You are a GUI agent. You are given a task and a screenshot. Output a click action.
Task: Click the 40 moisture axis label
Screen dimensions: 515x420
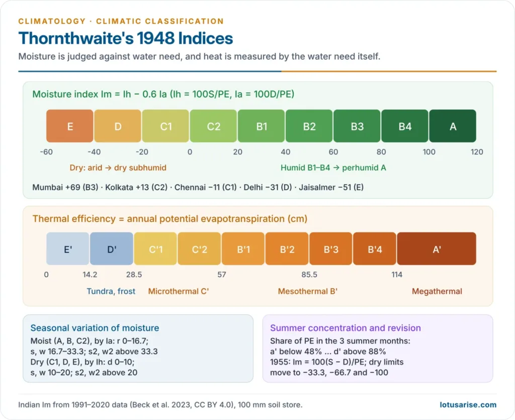[286, 152]
